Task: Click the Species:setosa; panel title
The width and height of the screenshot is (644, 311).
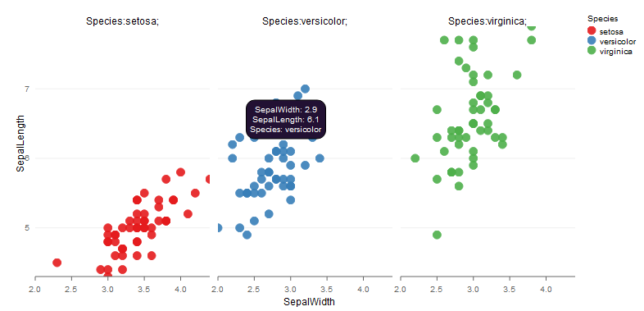Action: (122, 21)
